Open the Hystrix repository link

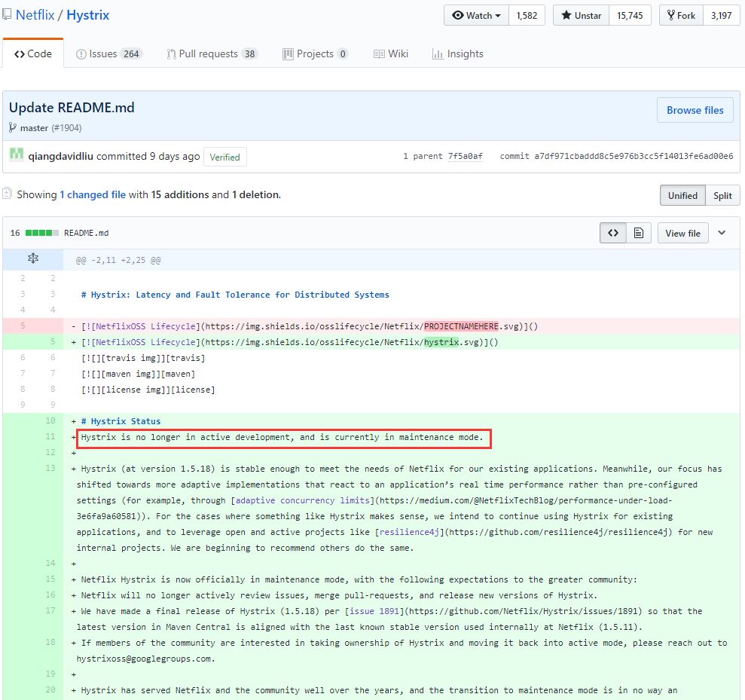tap(88, 15)
